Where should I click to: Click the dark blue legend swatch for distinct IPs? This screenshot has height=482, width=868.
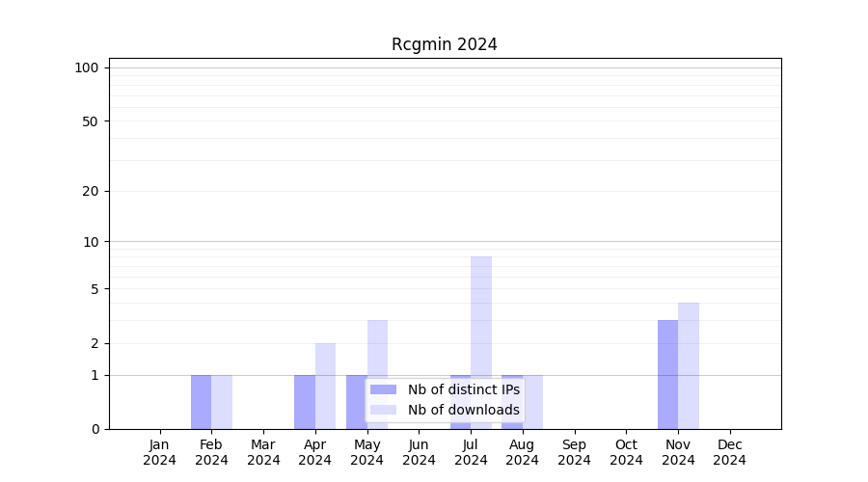(x=383, y=389)
